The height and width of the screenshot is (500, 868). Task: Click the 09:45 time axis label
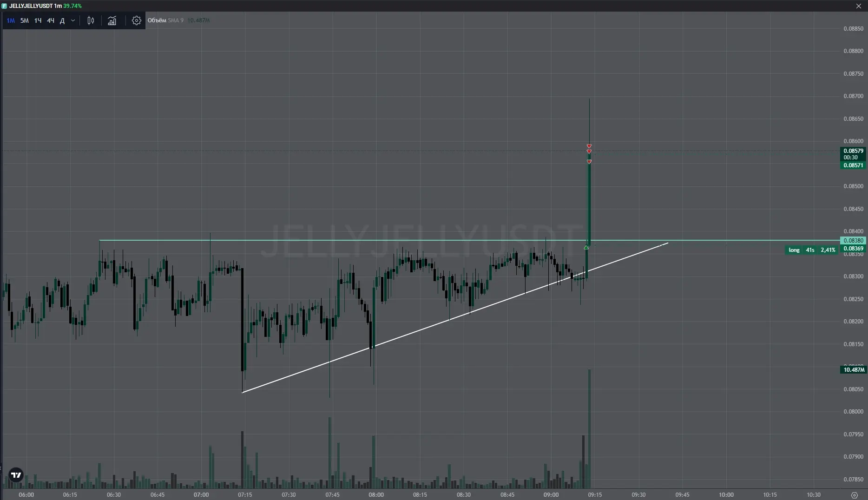tap(682, 495)
